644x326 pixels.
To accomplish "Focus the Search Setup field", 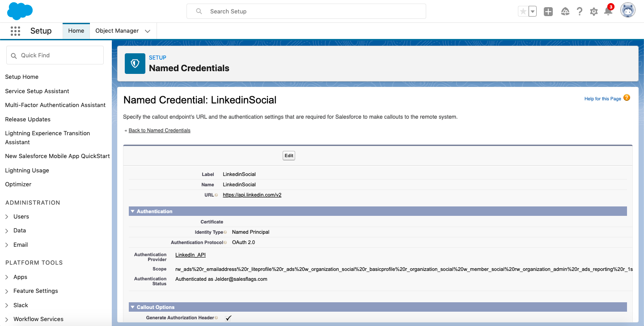I will pyautogui.click(x=306, y=11).
